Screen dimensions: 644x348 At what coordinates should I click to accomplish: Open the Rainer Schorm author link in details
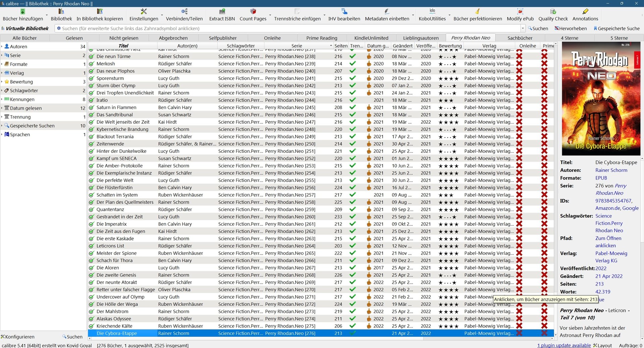coord(611,170)
